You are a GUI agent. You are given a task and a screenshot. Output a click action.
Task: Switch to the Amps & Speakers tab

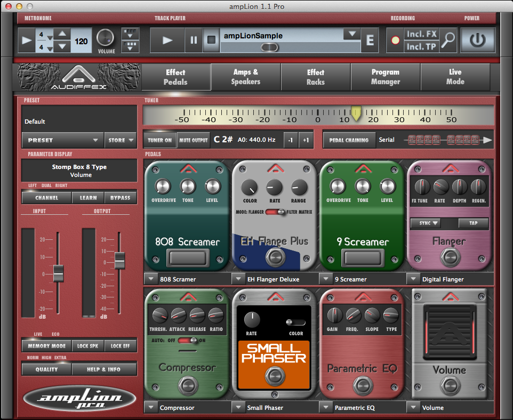tap(246, 77)
